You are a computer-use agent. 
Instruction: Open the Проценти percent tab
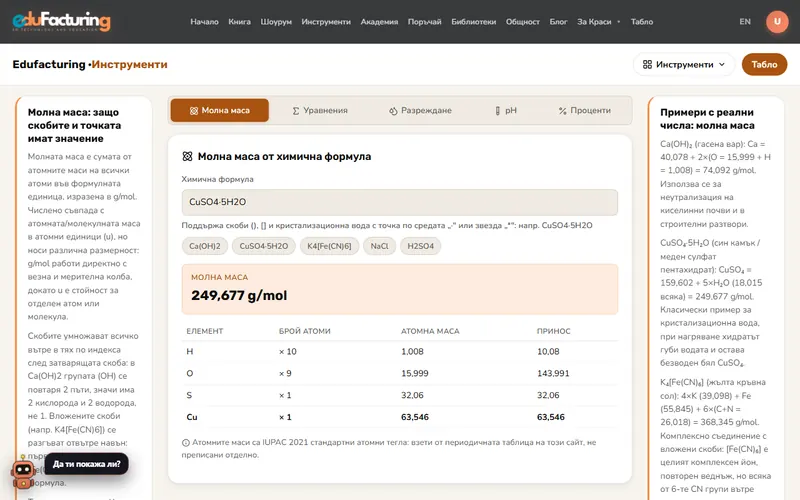(x=585, y=110)
